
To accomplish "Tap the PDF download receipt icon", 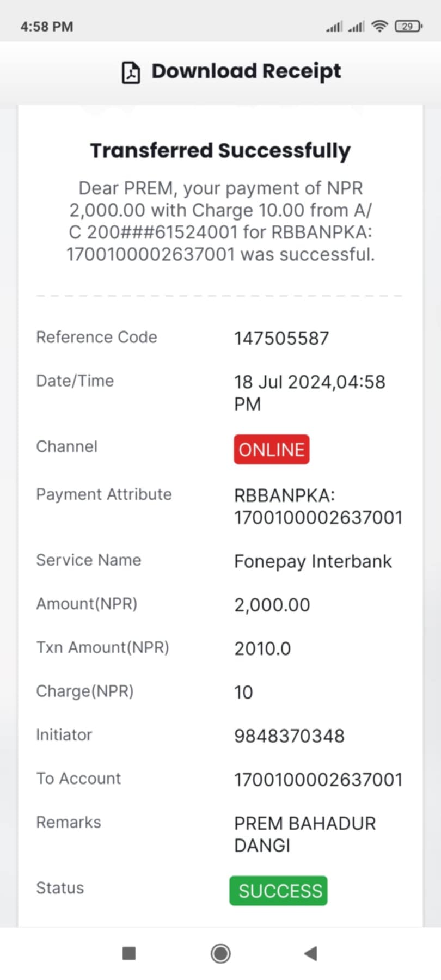I will pos(131,72).
